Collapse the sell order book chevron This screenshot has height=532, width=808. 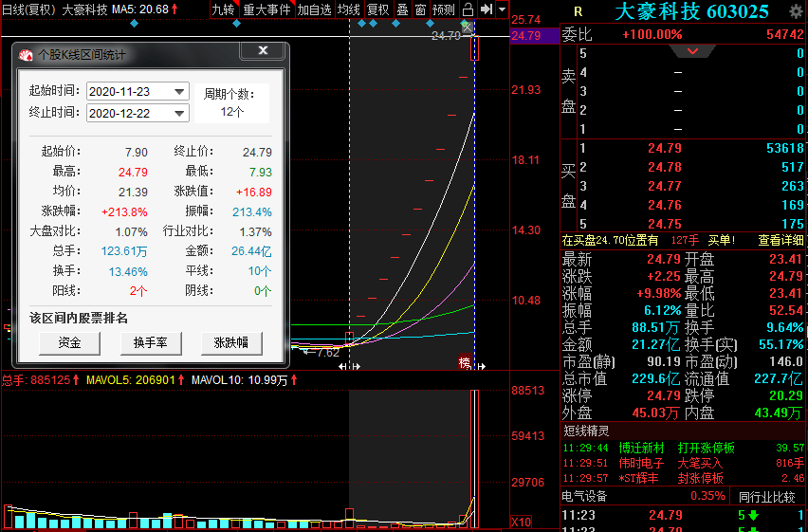pos(692,51)
